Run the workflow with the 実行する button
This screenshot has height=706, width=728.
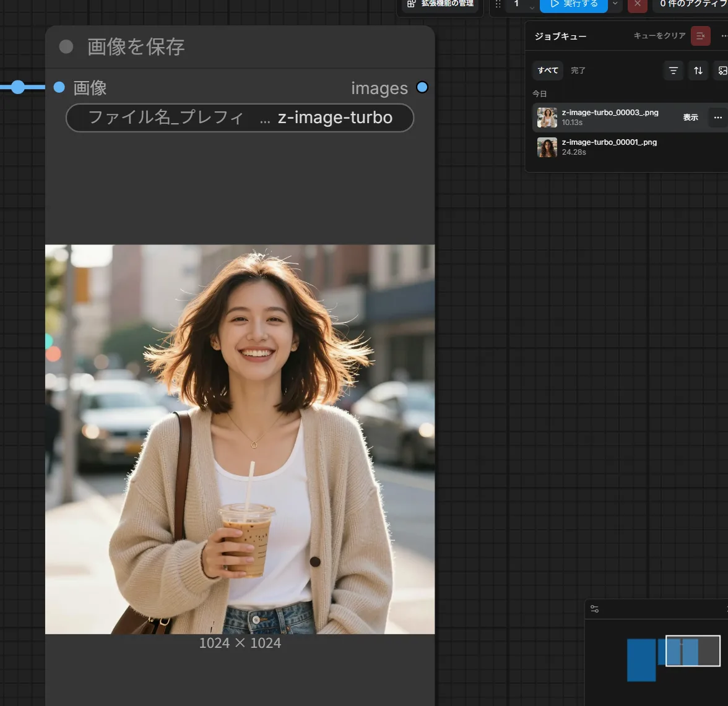tap(573, 5)
